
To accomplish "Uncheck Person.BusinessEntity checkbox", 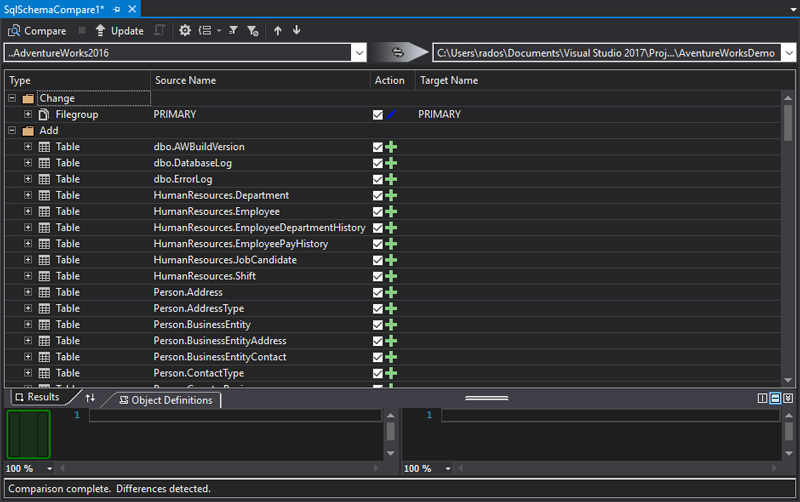I will [378, 325].
